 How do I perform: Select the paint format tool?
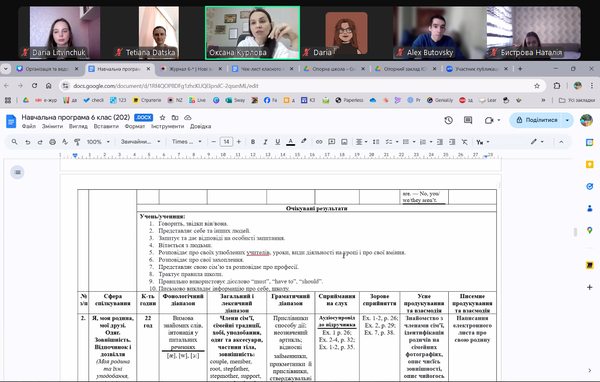point(77,142)
